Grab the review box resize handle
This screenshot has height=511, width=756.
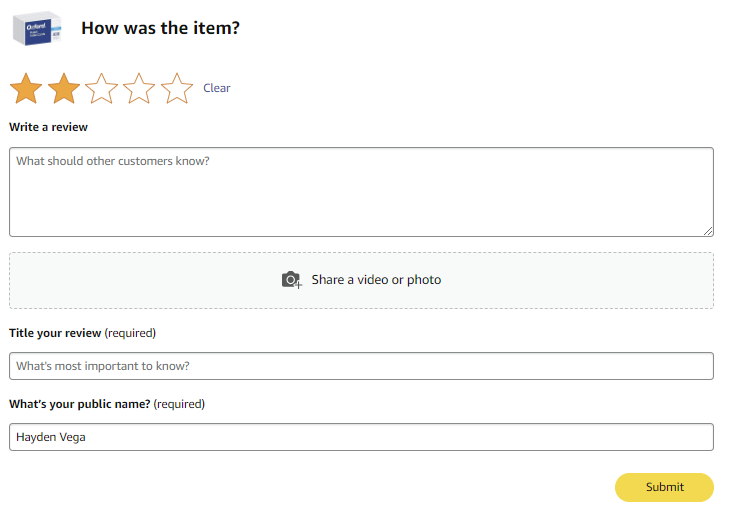click(x=708, y=231)
